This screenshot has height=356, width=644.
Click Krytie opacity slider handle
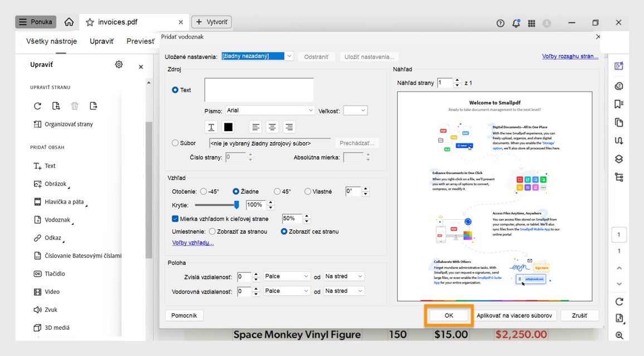pyautogui.click(x=236, y=205)
